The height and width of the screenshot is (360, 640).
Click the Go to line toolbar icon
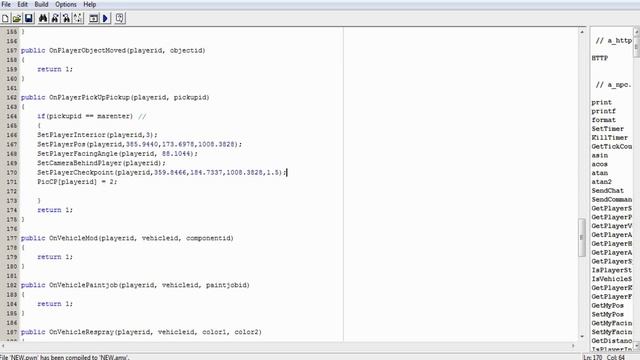pyautogui.click(x=78, y=18)
